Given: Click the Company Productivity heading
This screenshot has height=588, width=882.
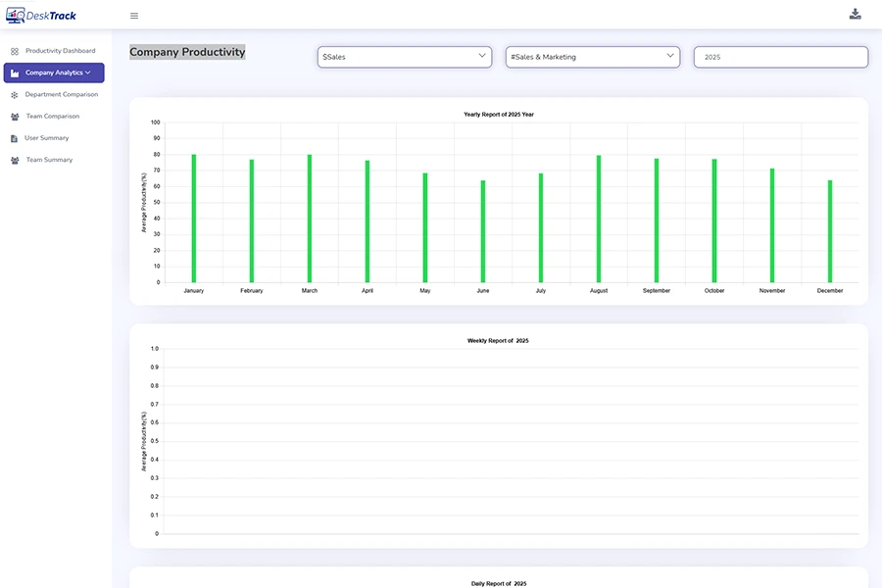Looking at the screenshot, I should pos(187,52).
